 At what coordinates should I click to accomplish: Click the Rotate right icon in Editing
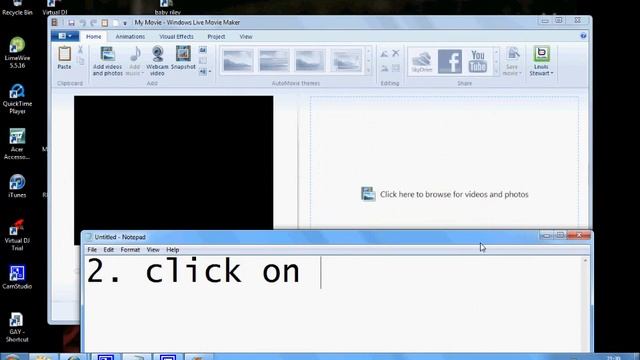pos(384,69)
